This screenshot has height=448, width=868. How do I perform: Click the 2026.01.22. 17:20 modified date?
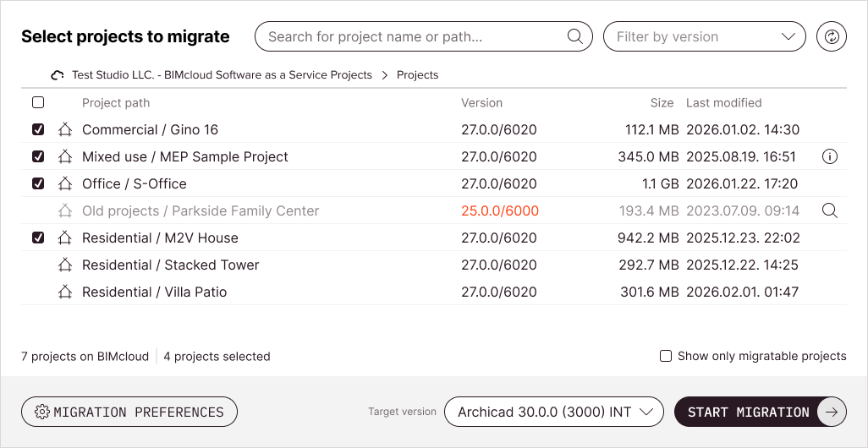pyautogui.click(x=742, y=183)
